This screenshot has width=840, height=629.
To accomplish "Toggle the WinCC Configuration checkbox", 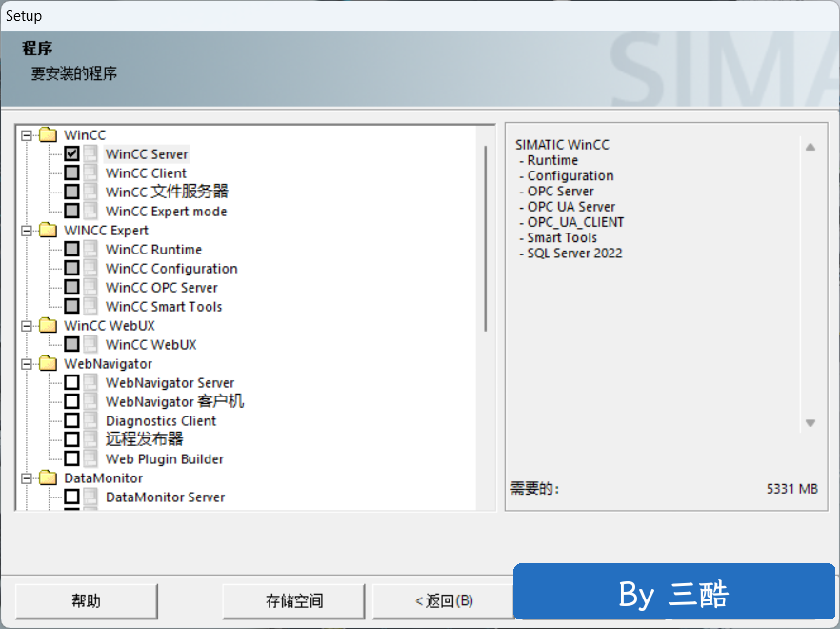I will pos(71,268).
